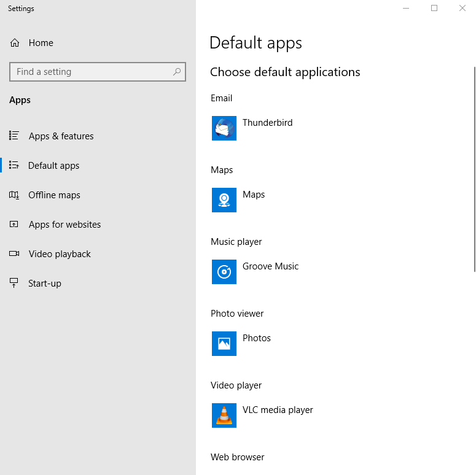
Task: Click the Photos app tile icon
Action: [x=224, y=344]
